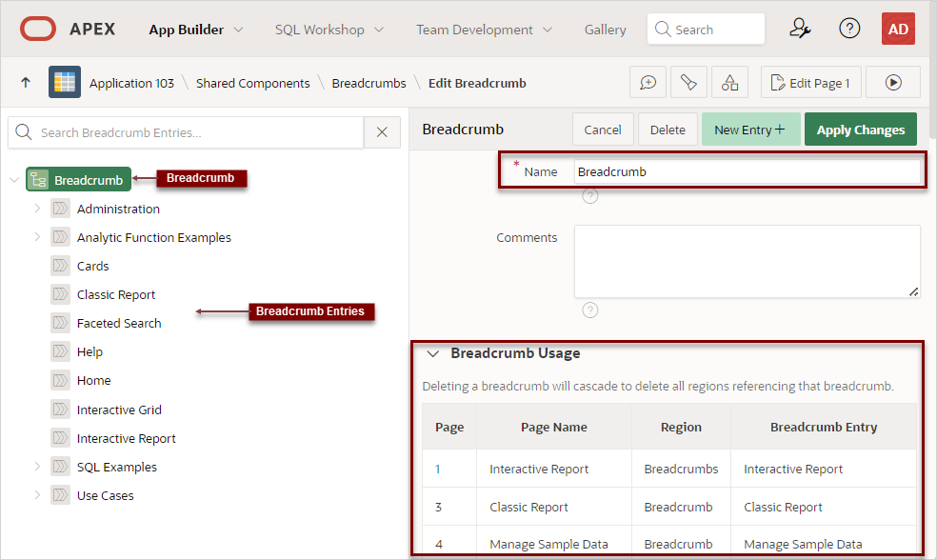Open help for the Name field
The height and width of the screenshot is (560, 937).
(589, 196)
